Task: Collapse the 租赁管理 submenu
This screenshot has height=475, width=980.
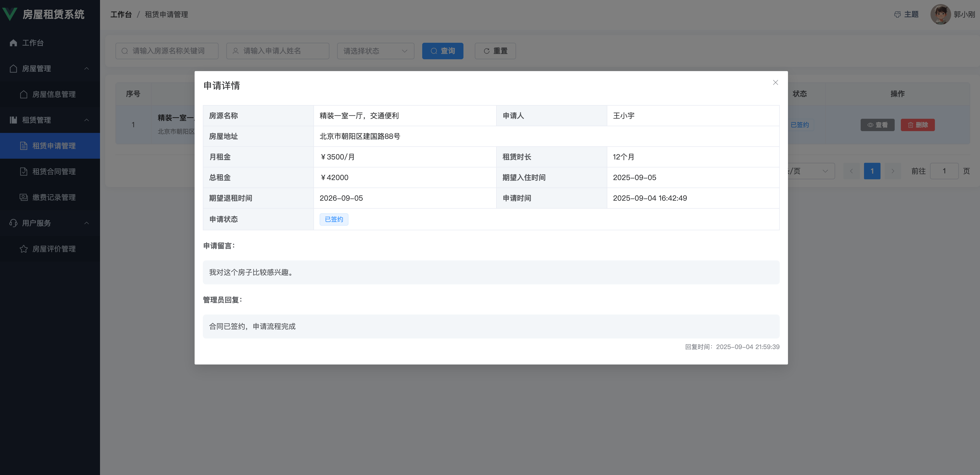Action: tap(86, 120)
